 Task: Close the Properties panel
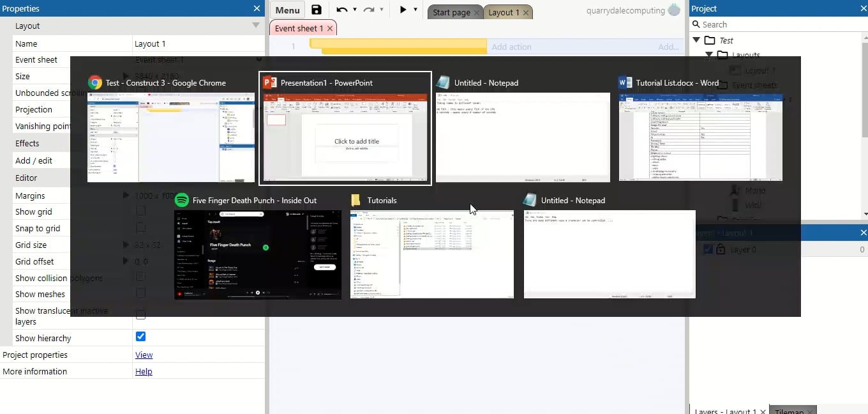click(257, 8)
